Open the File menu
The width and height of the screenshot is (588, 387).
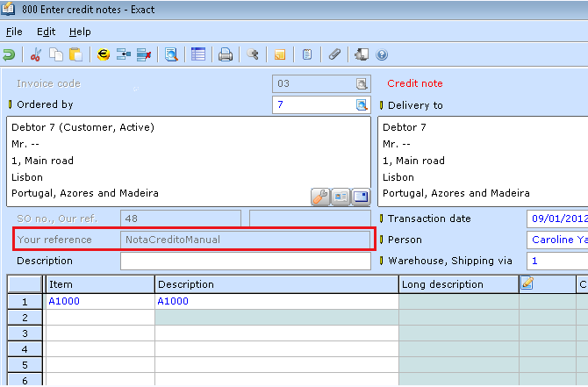pos(14,32)
